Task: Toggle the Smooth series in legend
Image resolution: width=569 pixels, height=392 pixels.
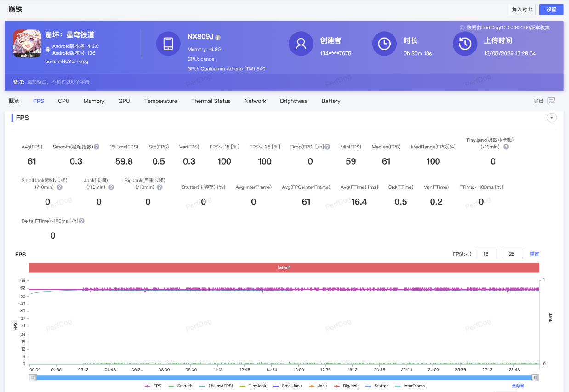Action: pos(181,386)
